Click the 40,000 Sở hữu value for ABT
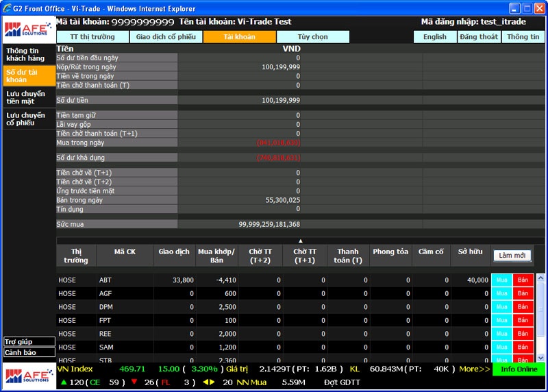Viewport: 548px width, 392px height. pyautogui.click(x=477, y=280)
